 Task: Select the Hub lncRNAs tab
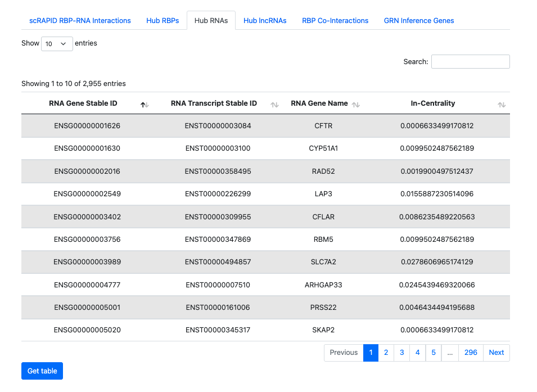pos(265,21)
